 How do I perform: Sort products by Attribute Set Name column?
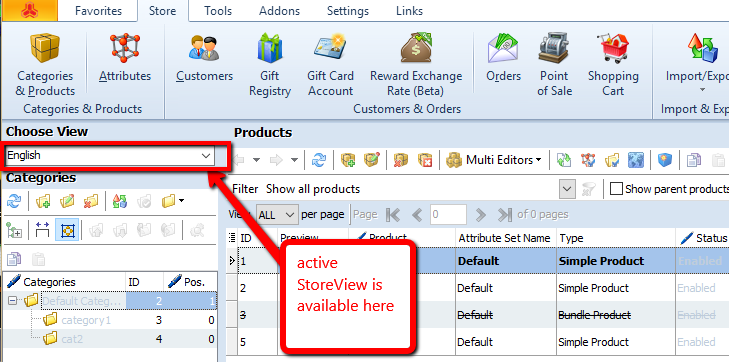pyautogui.click(x=504, y=238)
